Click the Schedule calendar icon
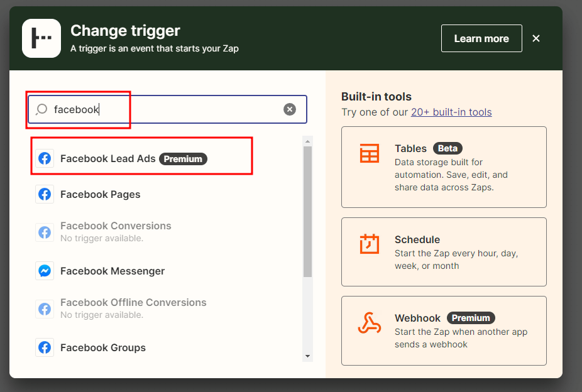 click(370, 244)
